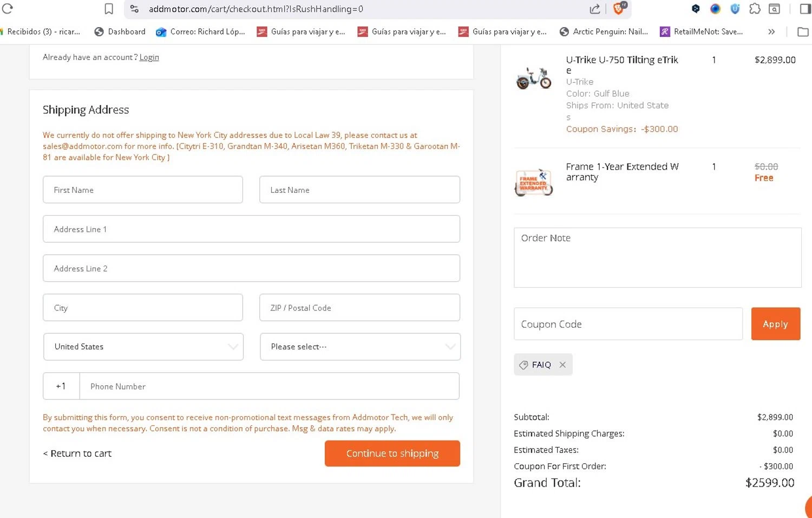Click the U-Trike U-750 Tilting eTrike title
The image size is (812, 518).
click(622, 65)
